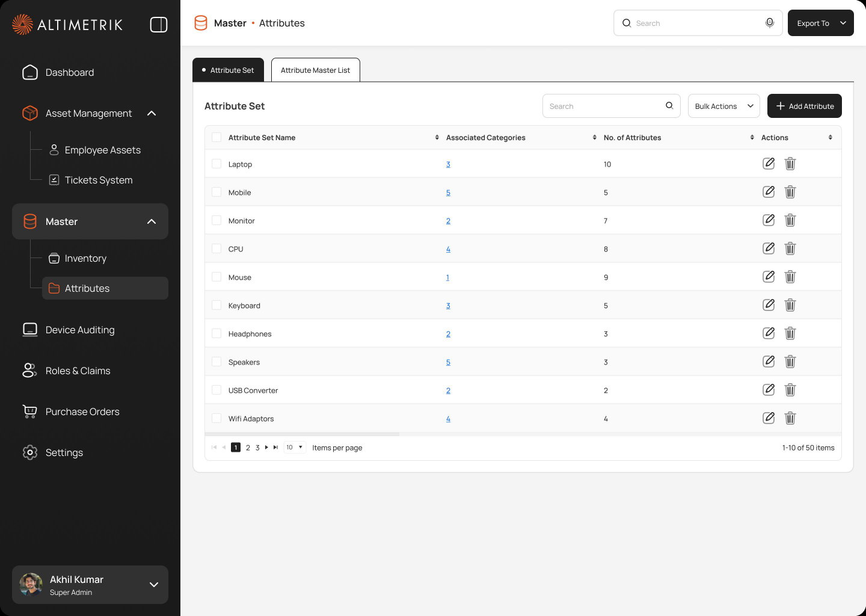866x616 pixels.
Task: Switch to Attribute Master List tab
Action: click(316, 70)
